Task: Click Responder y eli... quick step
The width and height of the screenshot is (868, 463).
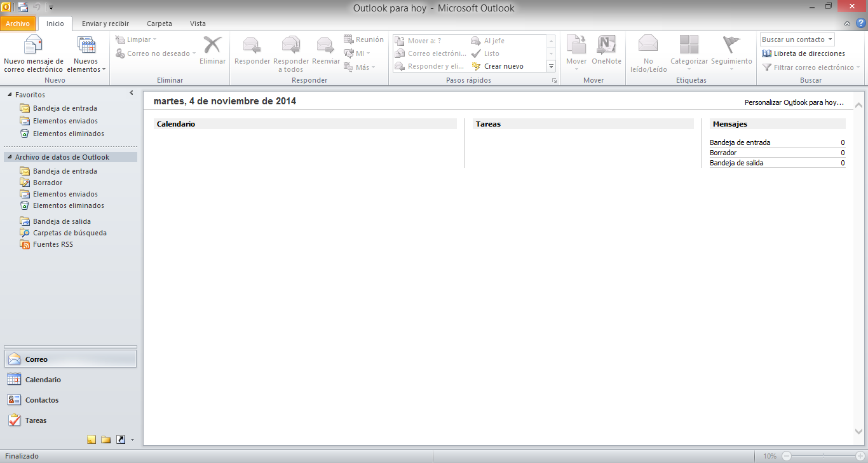Action: pos(430,66)
